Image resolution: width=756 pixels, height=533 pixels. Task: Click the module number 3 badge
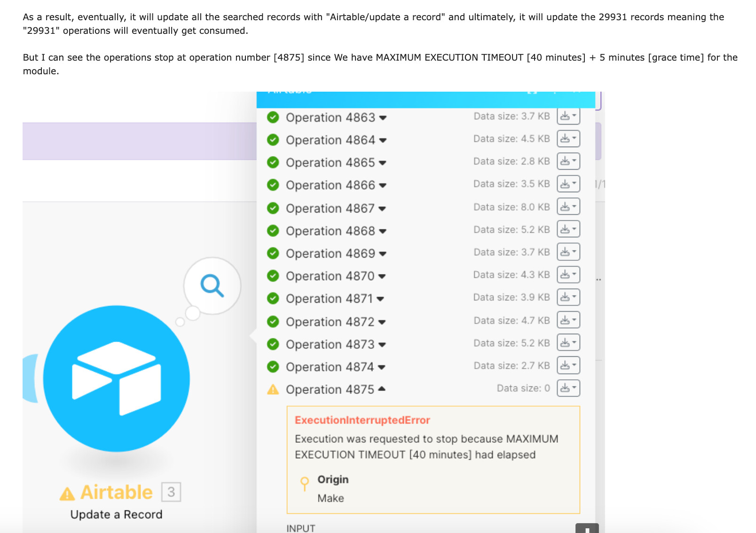click(171, 492)
